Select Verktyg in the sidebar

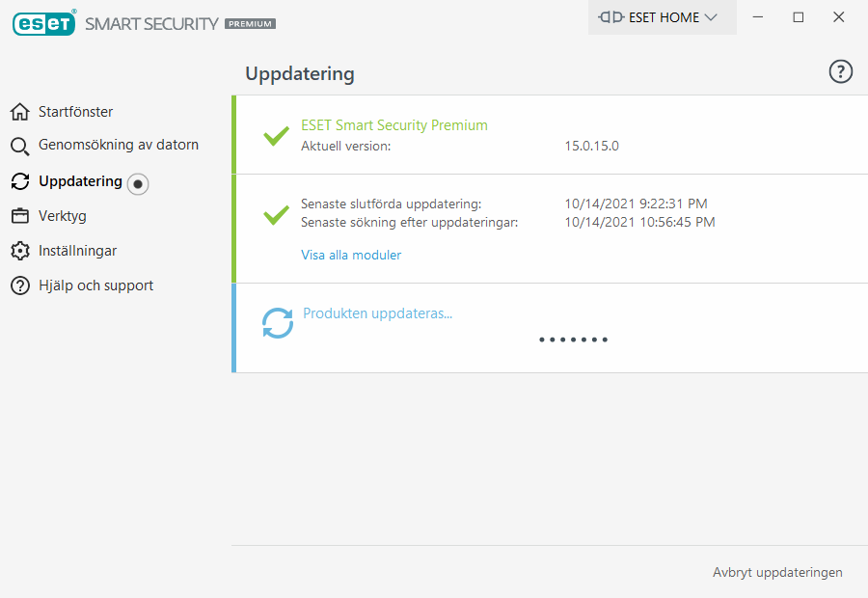[x=62, y=216]
